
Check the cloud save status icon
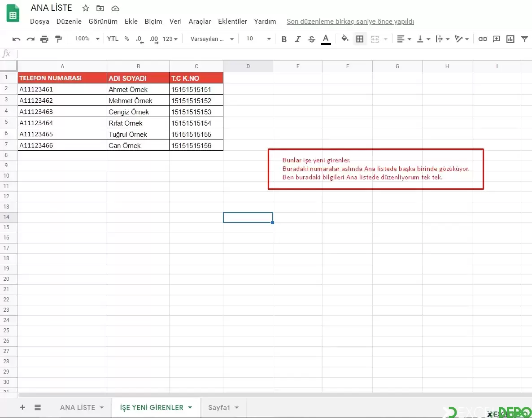click(115, 8)
